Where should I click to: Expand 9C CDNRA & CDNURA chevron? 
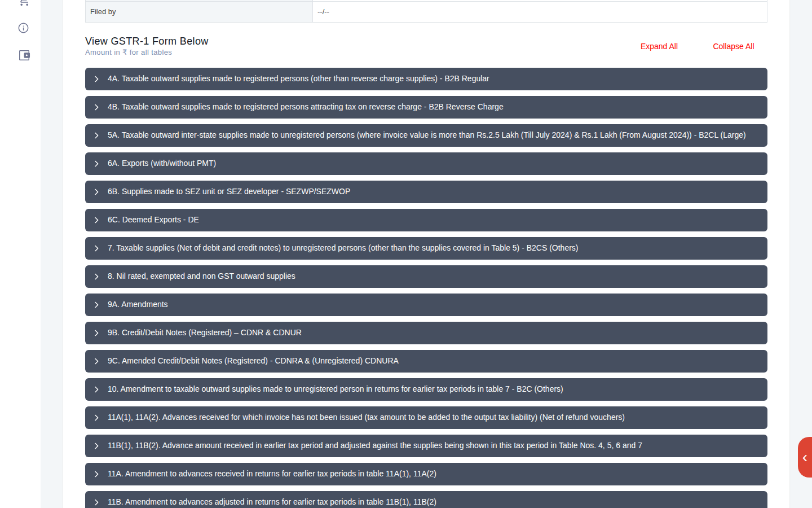click(96, 361)
